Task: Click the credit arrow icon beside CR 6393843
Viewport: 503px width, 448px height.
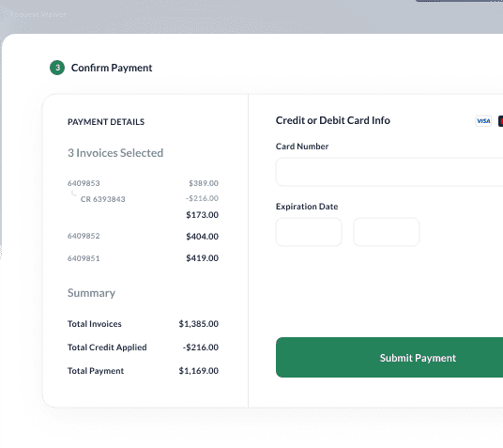Action: [x=74, y=193]
